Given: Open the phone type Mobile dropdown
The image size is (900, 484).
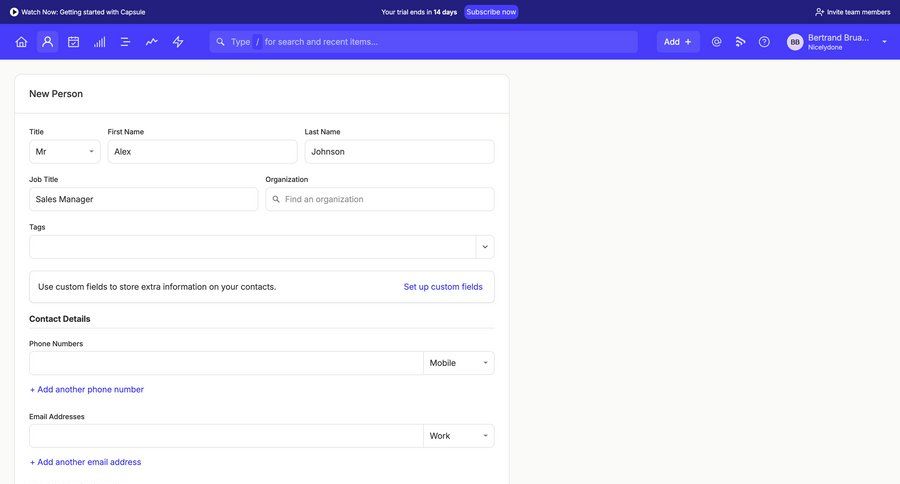Looking at the screenshot, I should coord(459,363).
